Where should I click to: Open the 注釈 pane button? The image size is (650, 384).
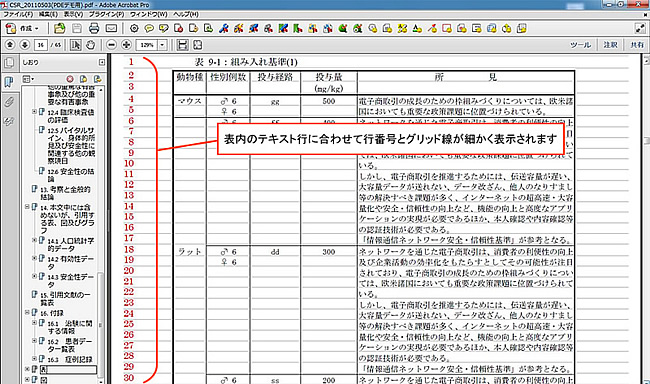pyautogui.click(x=610, y=45)
